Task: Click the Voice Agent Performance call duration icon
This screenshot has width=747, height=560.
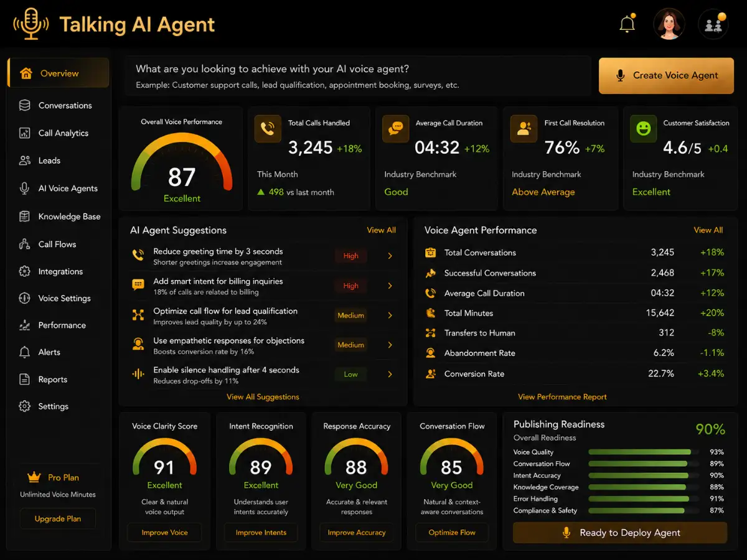Action: tap(430, 293)
